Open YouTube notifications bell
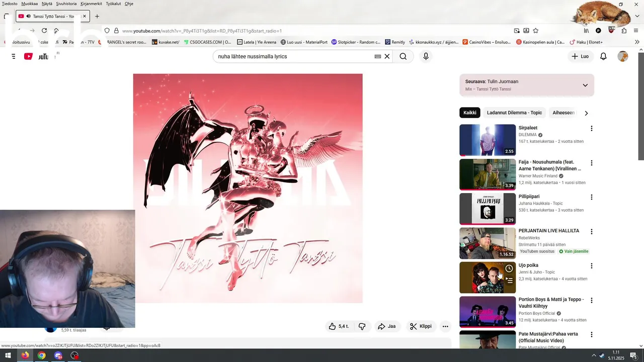Viewport: 644px width, 362px height. tap(603, 56)
